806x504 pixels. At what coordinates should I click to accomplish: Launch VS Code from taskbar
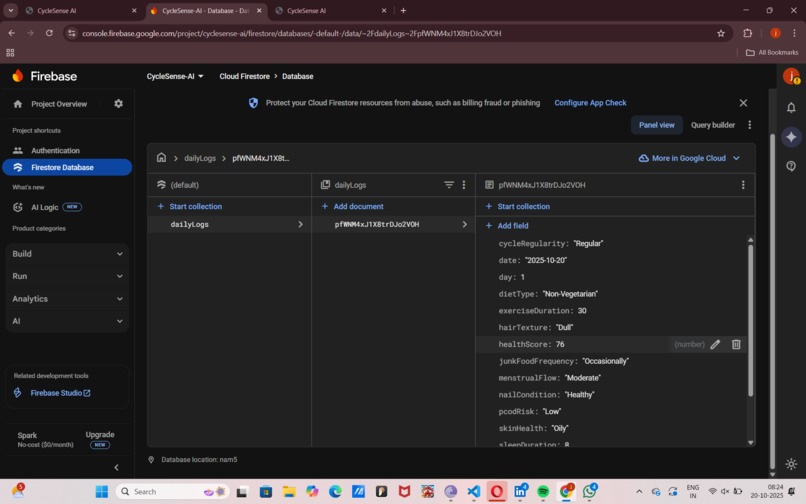(473, 492)
